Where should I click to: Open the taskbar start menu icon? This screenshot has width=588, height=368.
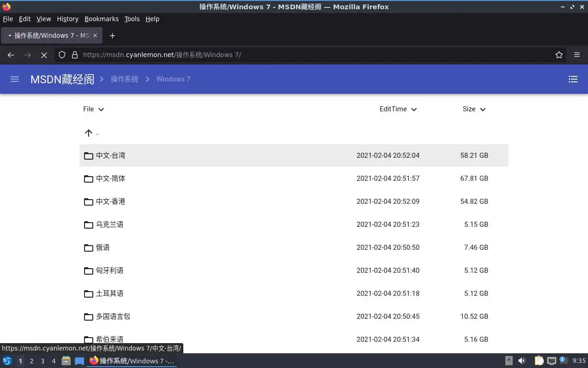tap(7, 361)
